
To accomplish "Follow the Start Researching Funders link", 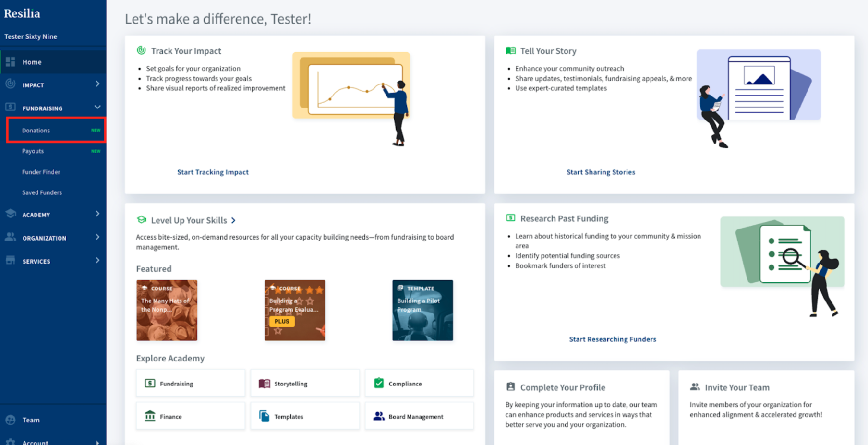I will (x=612, y=339).
